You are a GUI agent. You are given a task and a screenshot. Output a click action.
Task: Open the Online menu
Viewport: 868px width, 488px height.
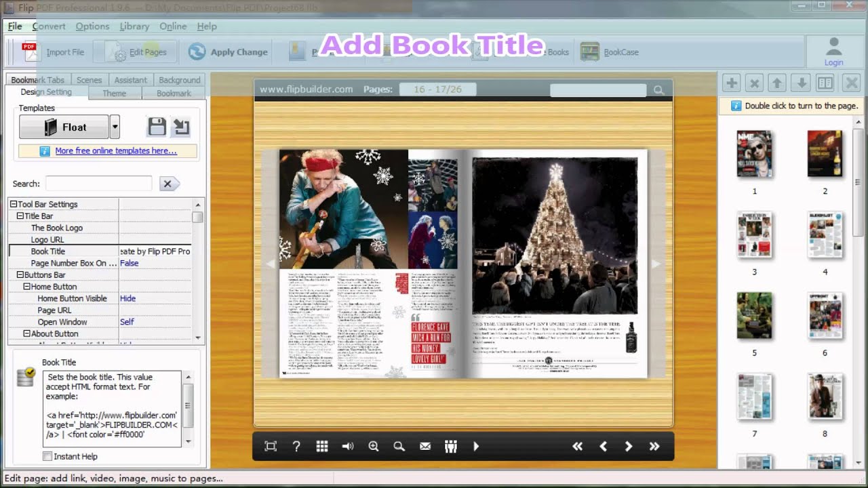[x=173, y=26]
